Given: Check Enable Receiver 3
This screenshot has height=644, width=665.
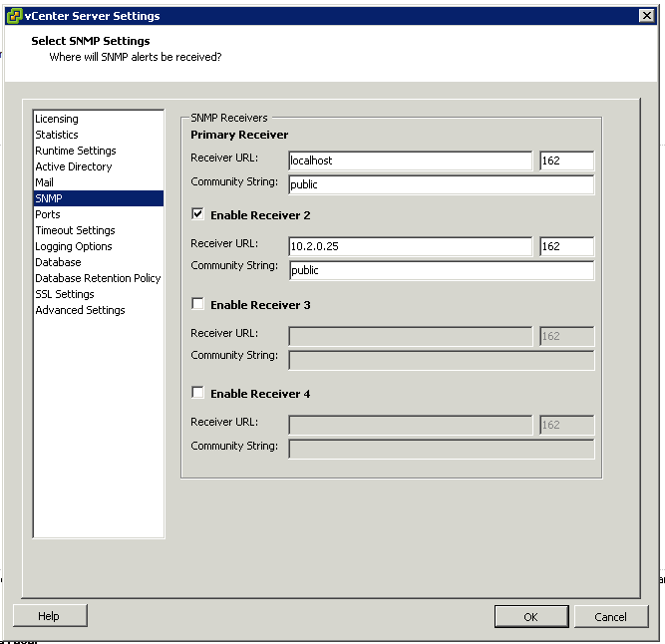Looking at the screenshot, I should pos(197,304).
